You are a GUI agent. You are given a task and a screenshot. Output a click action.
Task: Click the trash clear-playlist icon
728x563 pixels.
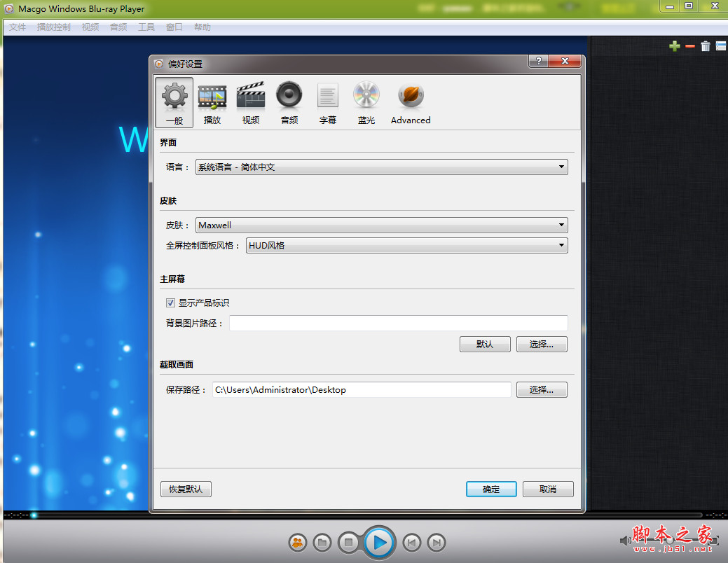pyautogui.click(x=706, y=46)
